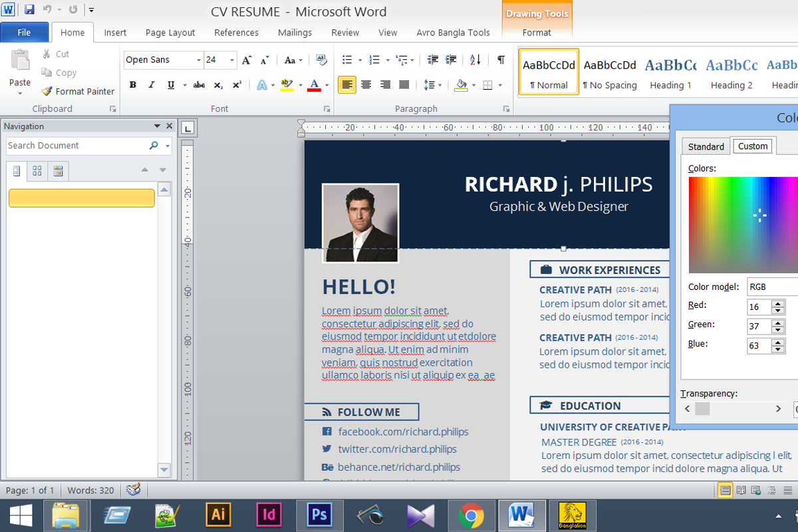Open Chrome from the taskbar
The height and width of the screenshot is (532, 798).
coord(471,515)
